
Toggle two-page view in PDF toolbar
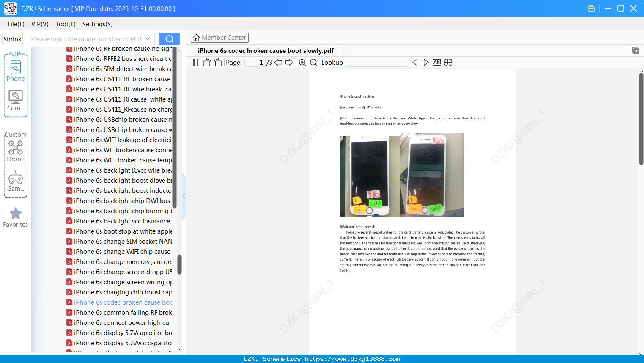(x=194, y=63)
